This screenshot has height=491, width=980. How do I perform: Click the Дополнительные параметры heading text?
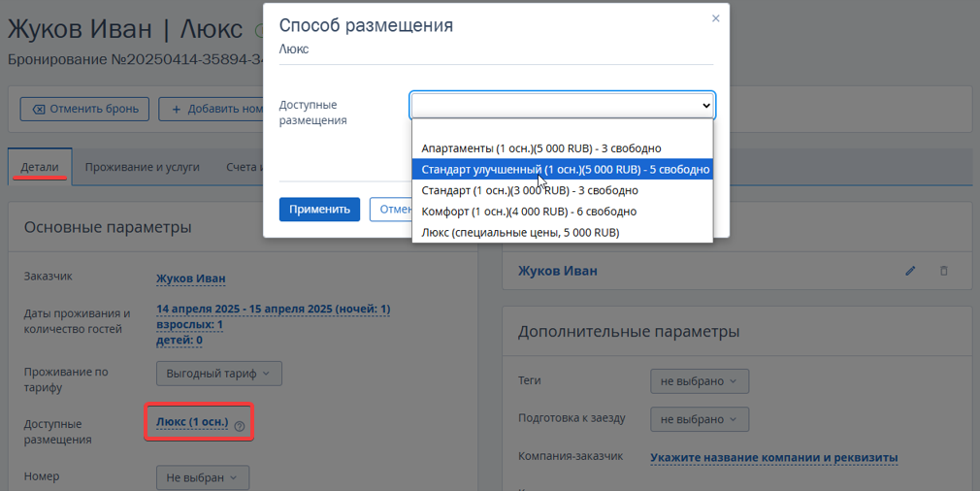tap(629, 331)
